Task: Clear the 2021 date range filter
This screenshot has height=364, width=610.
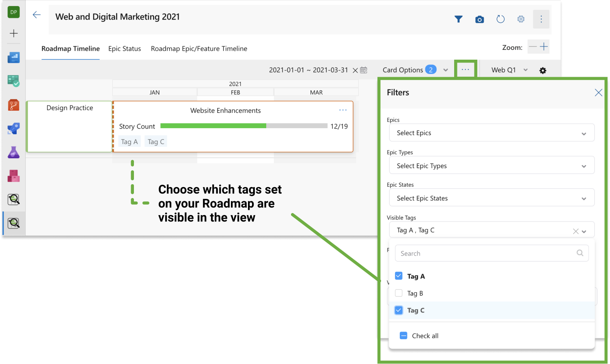Action: click(356, 69)
